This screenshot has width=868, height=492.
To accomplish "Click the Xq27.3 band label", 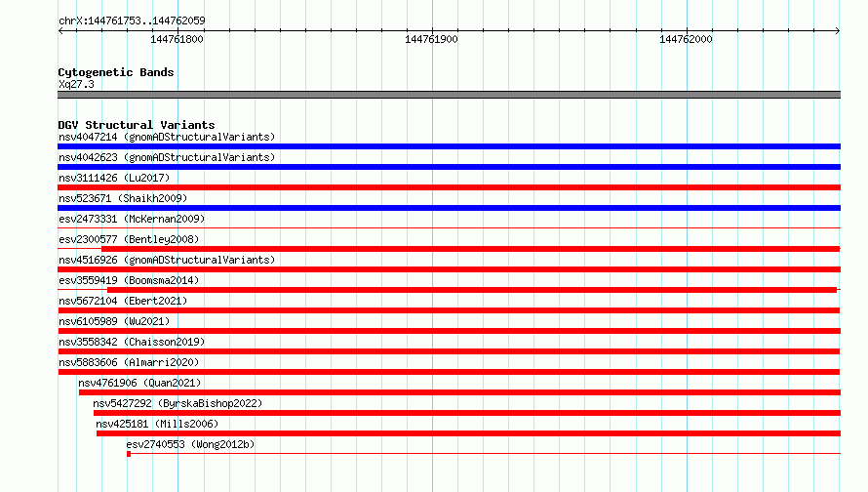I will [x=76, y=84].
